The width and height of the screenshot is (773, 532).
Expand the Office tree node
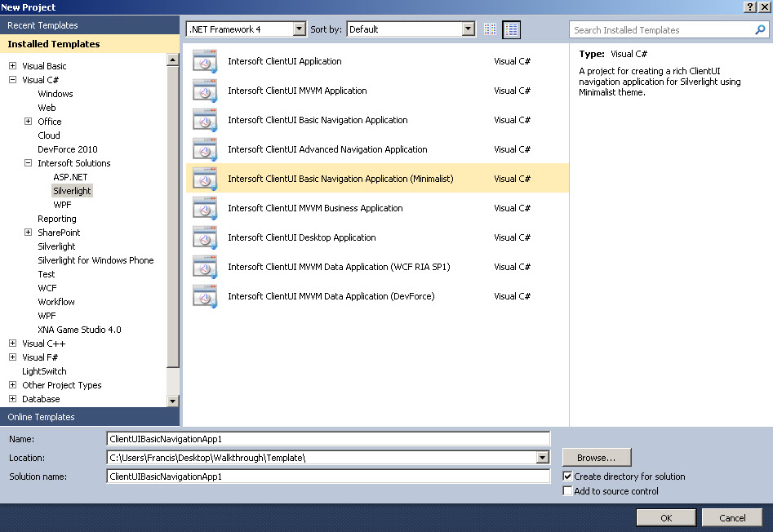tap(28, 122)
